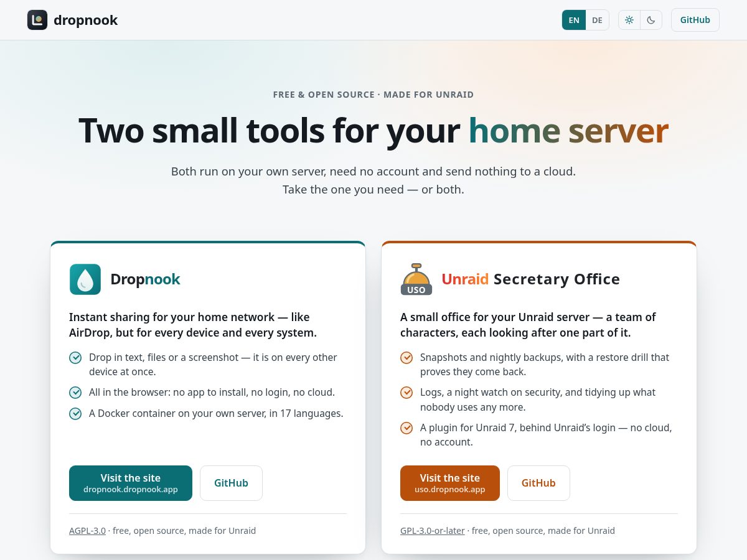
Task: Select text 'Drop in text, files or a screenshot'
Action: [x=164, y=358]
